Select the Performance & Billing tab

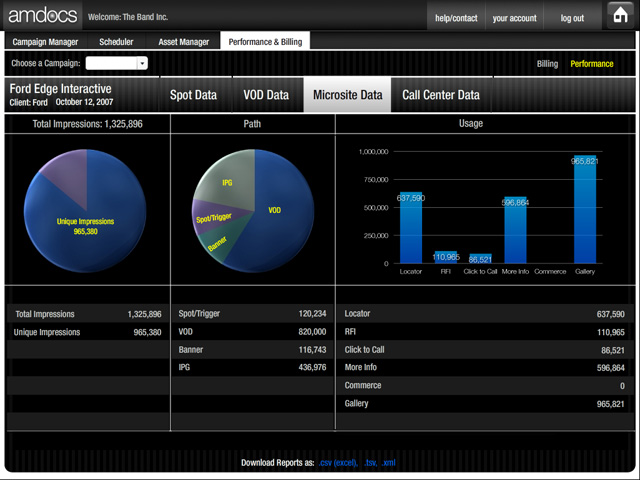pos(265,42)
